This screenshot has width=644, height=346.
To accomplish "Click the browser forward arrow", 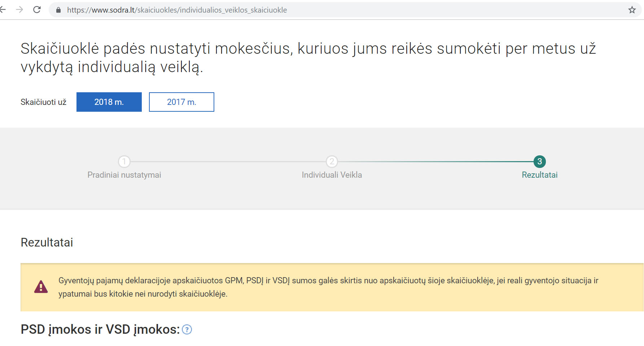I will [x=20, y=10].
